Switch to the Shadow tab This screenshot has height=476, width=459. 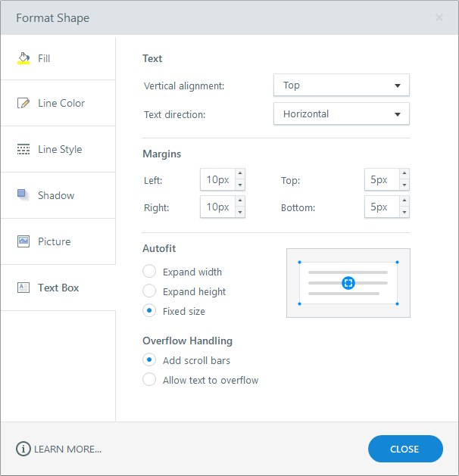point(56,195)
